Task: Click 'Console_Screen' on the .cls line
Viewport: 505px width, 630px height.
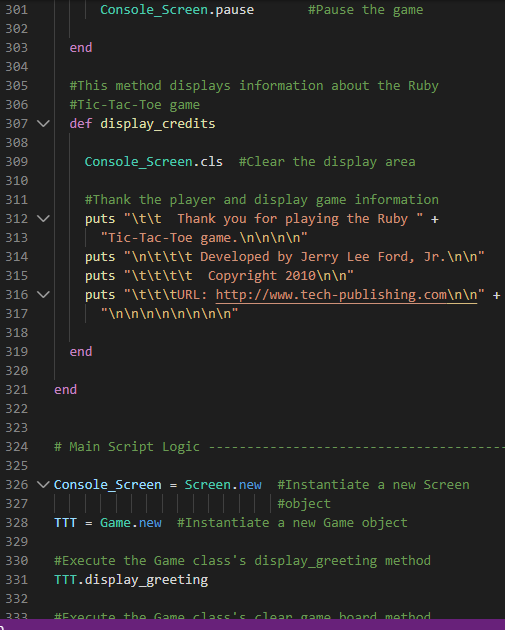Action: [x=139, y=162]
